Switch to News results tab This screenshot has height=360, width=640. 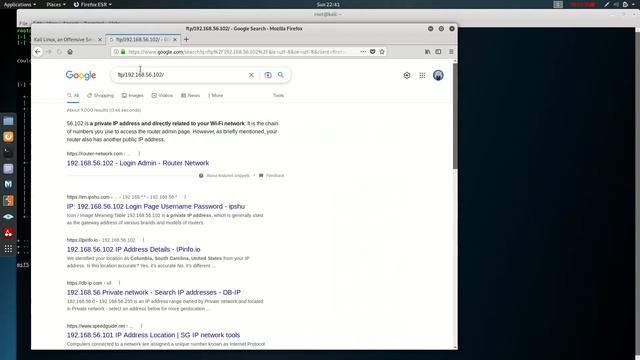(x=191, y=96)
